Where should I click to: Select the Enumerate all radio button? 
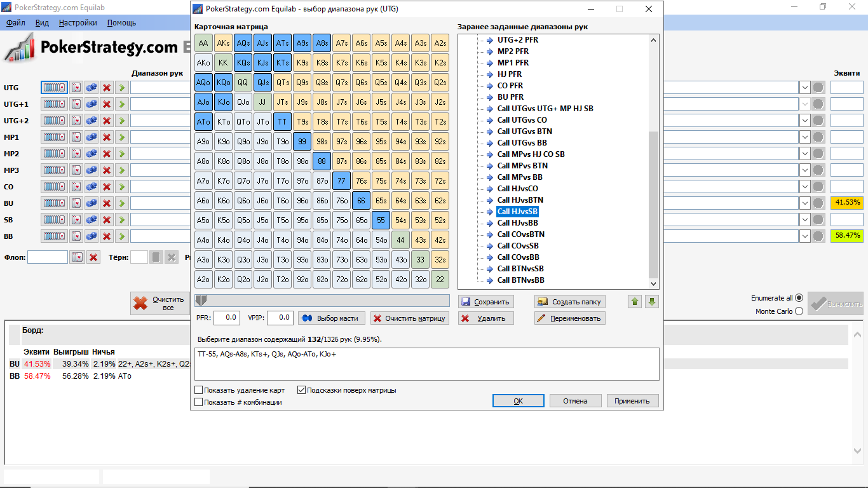pyautogui.click(x=799, y=298)
